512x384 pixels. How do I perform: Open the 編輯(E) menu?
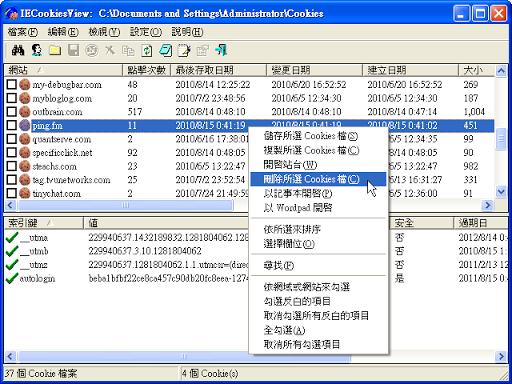point(63,32)
